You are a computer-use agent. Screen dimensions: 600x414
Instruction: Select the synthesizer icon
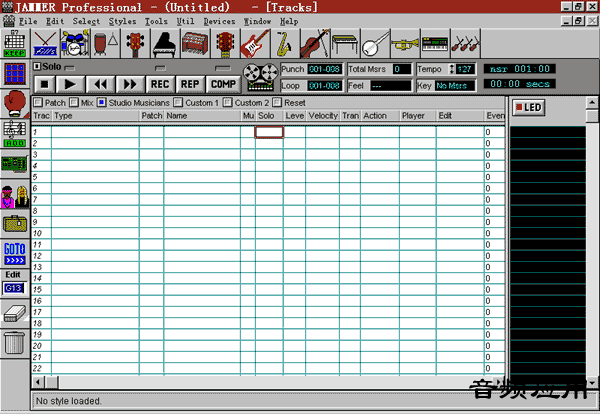tap(435, 43)
